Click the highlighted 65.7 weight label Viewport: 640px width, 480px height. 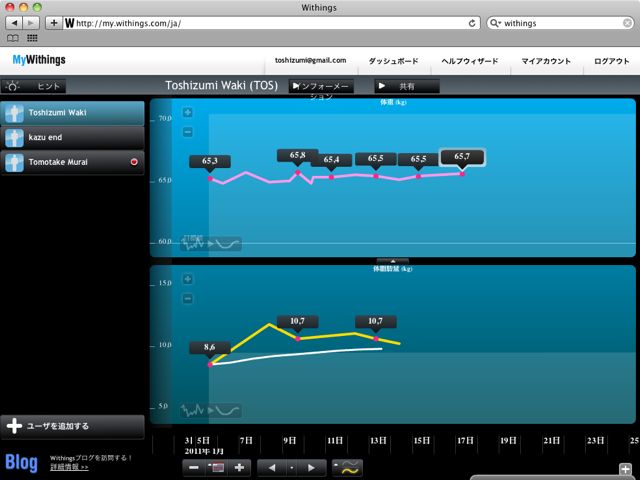click(462, 157)
